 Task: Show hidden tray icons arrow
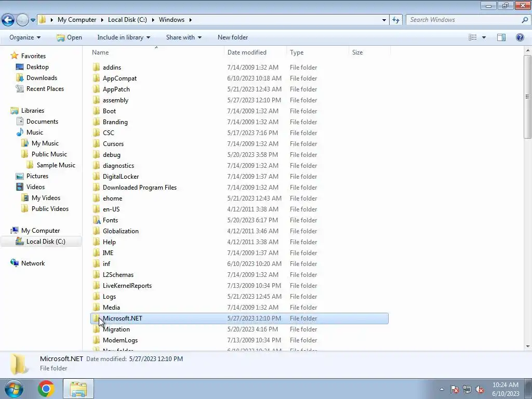point(442,389)
